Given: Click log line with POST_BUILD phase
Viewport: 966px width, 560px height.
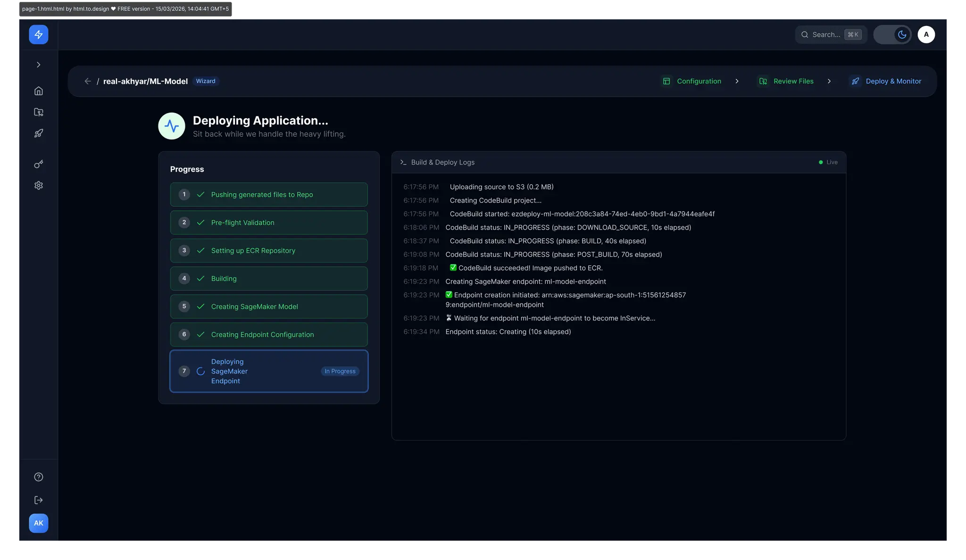Looking at the screenshot, I should click(554, 255).
